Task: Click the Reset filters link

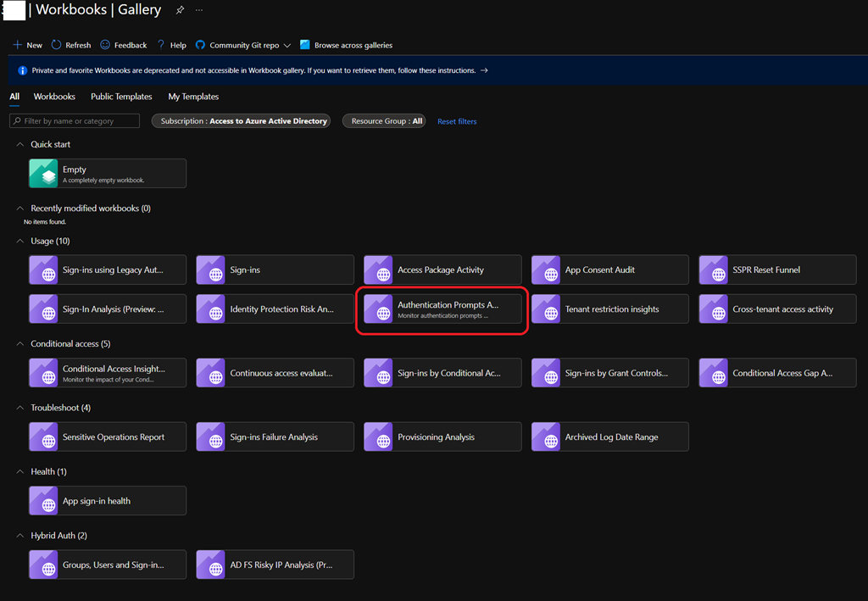Action: point(457,121)
